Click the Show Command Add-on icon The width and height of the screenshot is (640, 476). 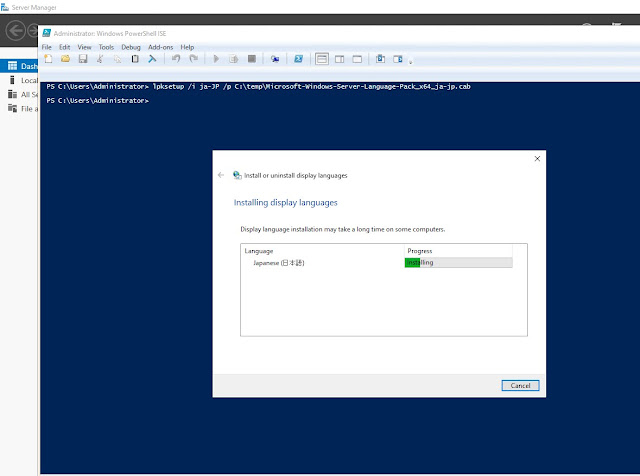(x=398, y=59)
